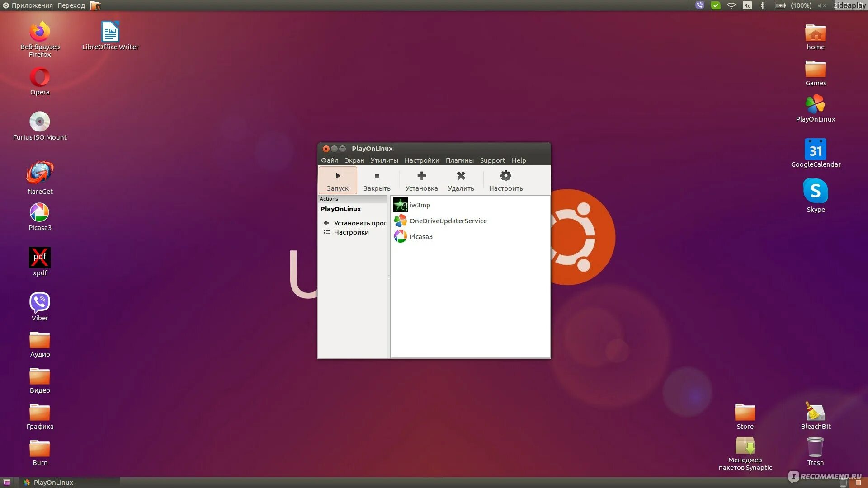Open the Видео folder on desktop

click(40, 380)
